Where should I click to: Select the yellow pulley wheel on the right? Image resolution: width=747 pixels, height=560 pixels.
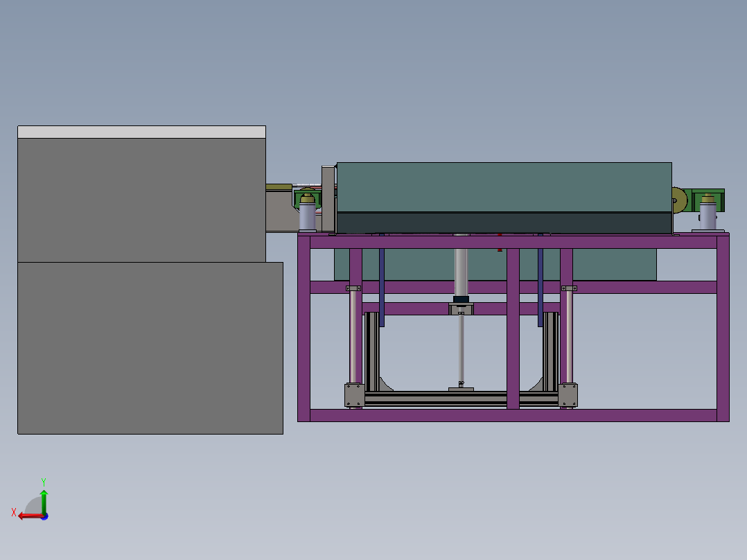pos(680,200)
